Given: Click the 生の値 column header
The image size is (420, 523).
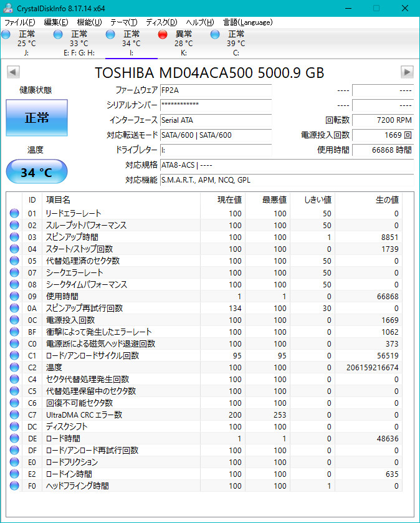Looking at the screenshot, I should coord(369,200).
